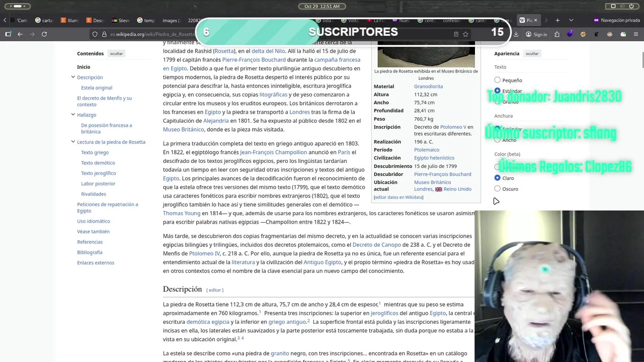Open the Thomas Young link
This screenshot has height=362, width=644.
[181, 213]
